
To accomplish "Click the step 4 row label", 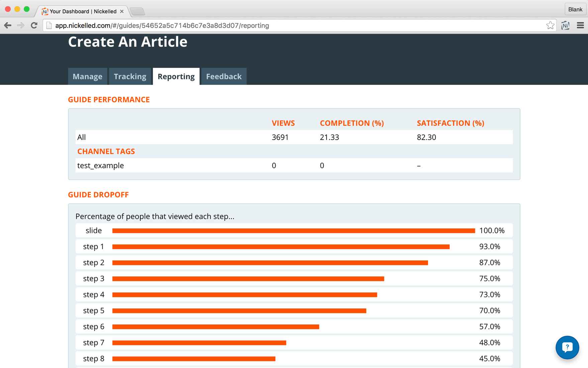I will pos(94,295).
